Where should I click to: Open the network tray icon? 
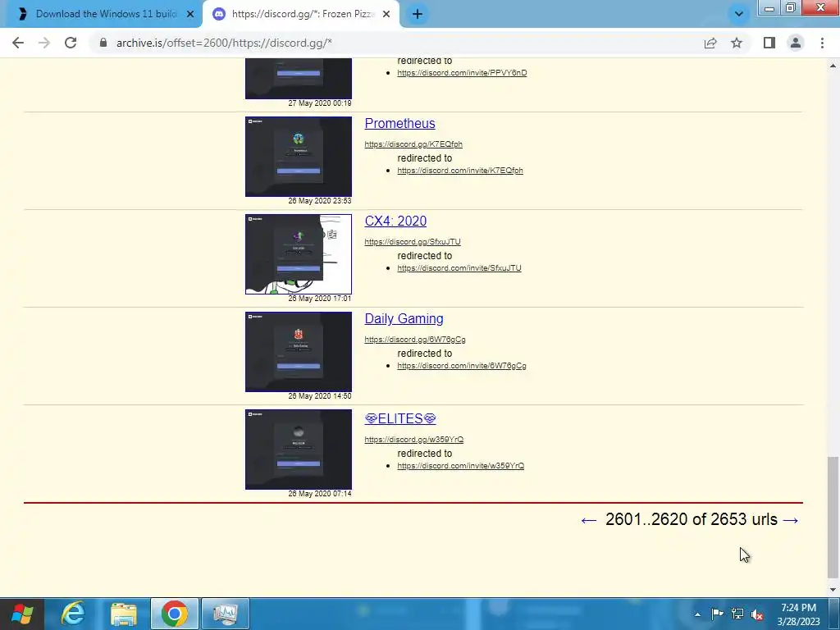tap(737, 614)
